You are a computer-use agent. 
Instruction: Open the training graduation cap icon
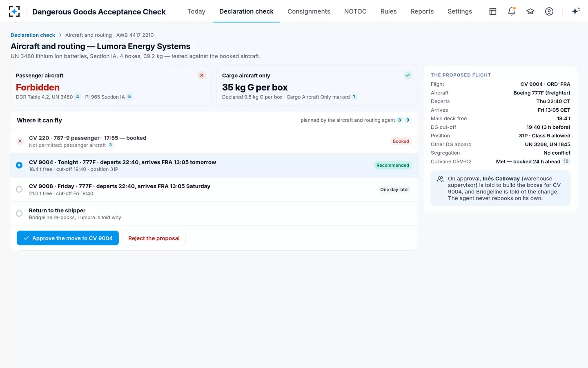coord(530,11)
